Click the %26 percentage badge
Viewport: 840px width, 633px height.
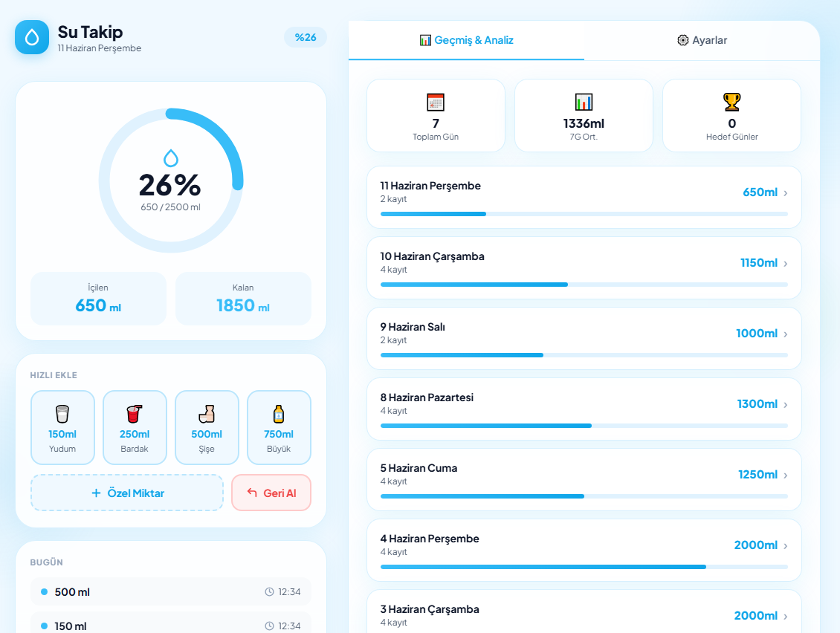[306, 37]
